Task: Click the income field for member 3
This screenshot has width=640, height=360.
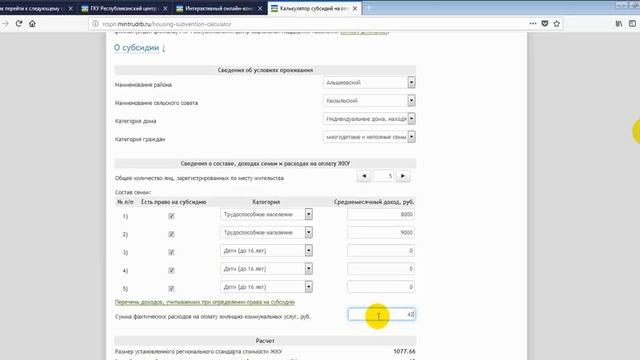Action: [381, 251]
